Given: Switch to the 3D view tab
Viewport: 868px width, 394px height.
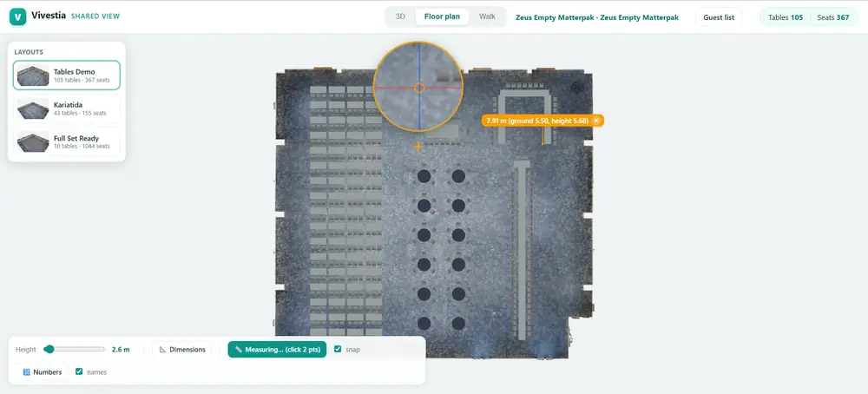Looking at the screenshot, I should click(400, 16).
